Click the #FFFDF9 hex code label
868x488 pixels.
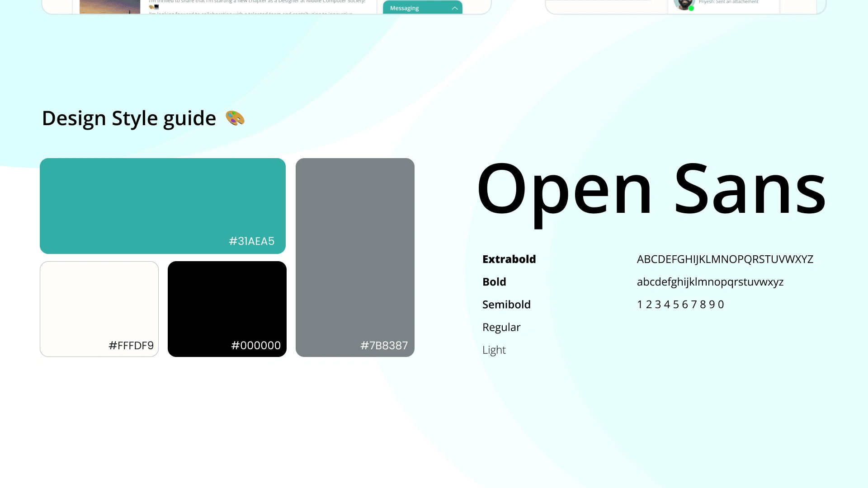[x=131, y=346]
